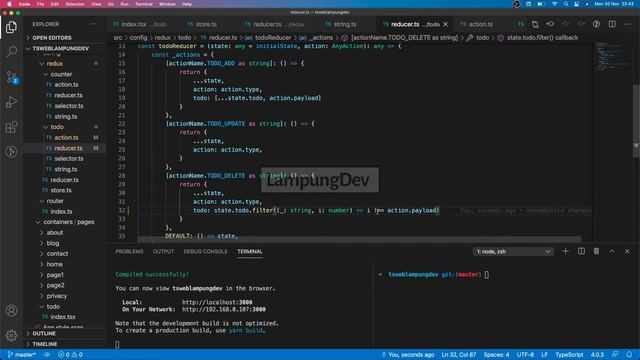This screenshot has height=360, width=640.
Task: Click the editor horizontal scrollbar
Action: coord(359,239)
